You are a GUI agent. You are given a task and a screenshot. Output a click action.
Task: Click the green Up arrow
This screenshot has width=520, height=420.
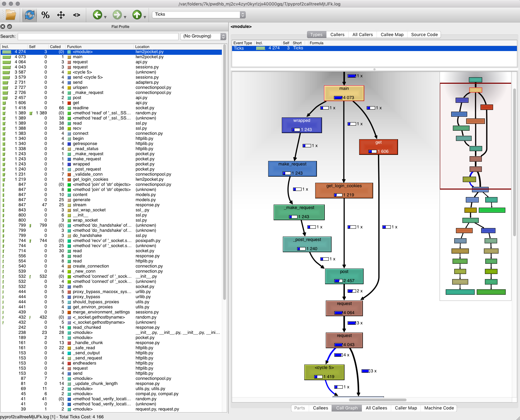(x=137, y=15)
